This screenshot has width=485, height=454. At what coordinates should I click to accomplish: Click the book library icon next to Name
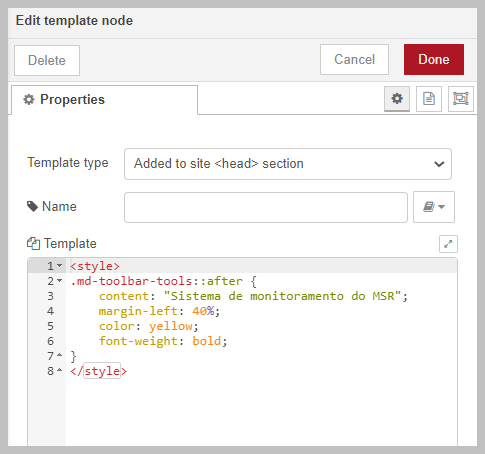(429, 207)
